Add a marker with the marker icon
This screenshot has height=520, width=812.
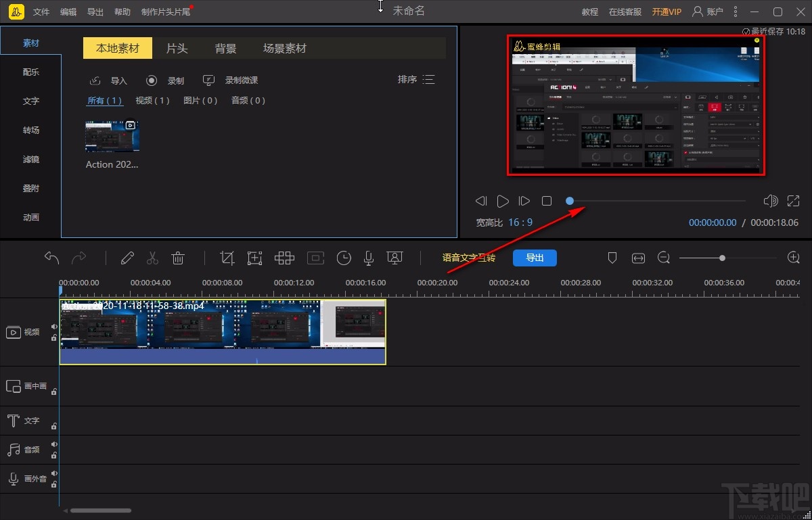coord(612,258)
